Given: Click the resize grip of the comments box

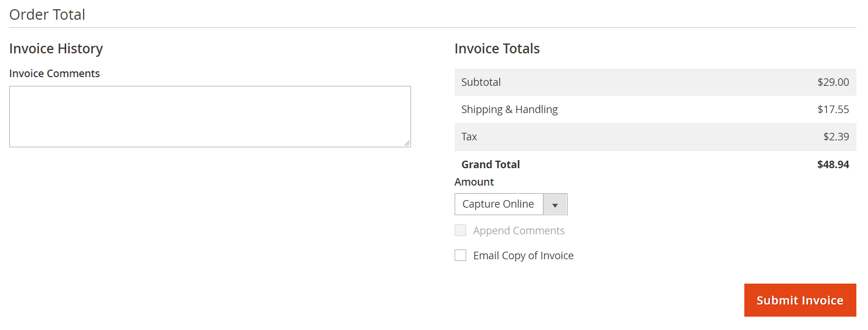Looking at the screenshot, I should [407, 143].
